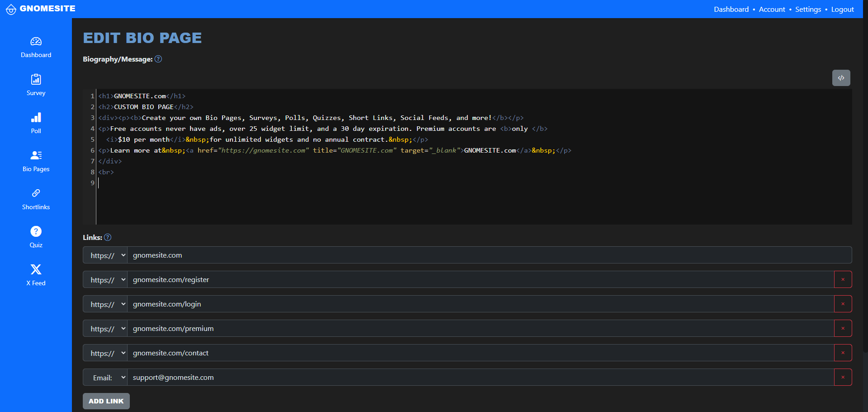Open Settings in the top navigation
This screenshot has width=868, height=412.
(808, 9)
